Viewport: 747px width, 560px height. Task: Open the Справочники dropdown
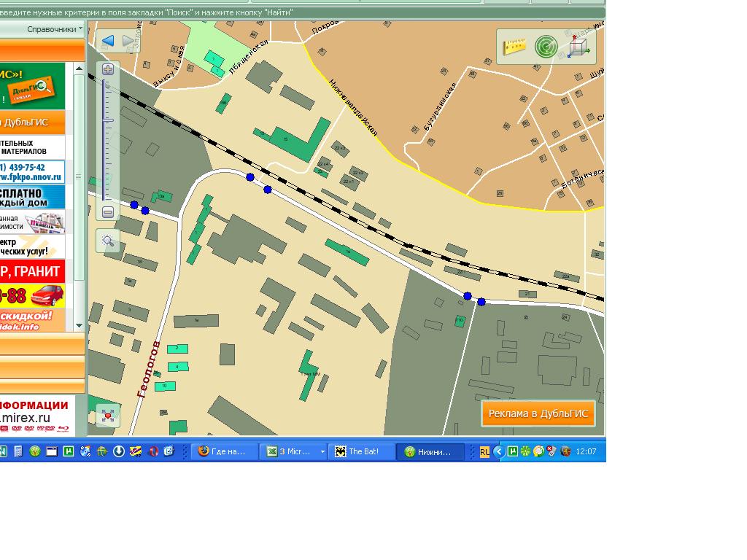55,29
